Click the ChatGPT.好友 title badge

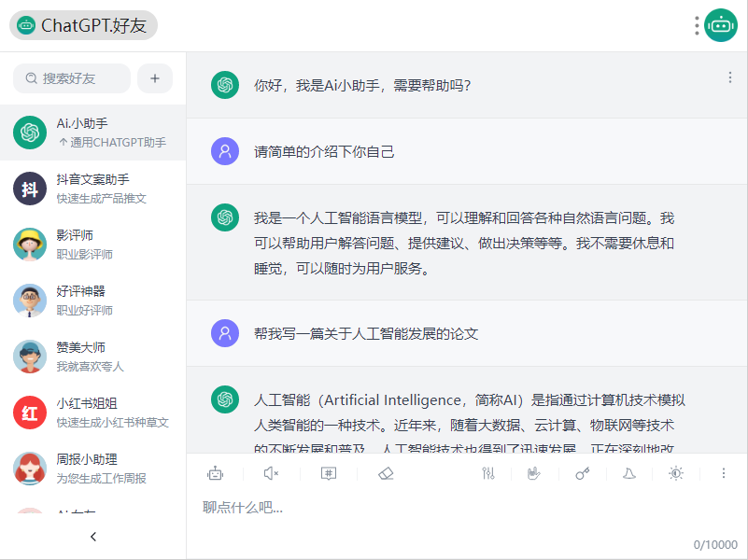pyautogui.click(x=83, y=25)
